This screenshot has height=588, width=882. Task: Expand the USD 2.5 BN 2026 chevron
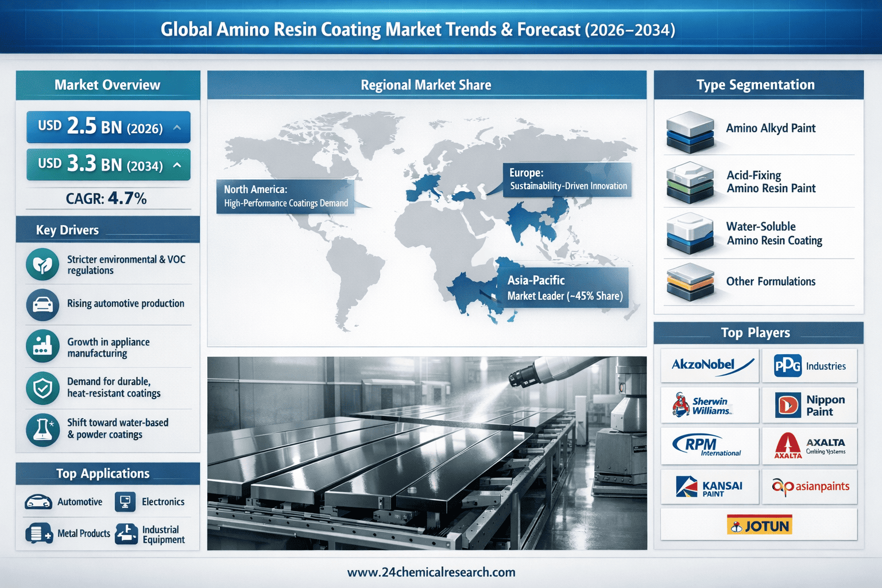177,127
